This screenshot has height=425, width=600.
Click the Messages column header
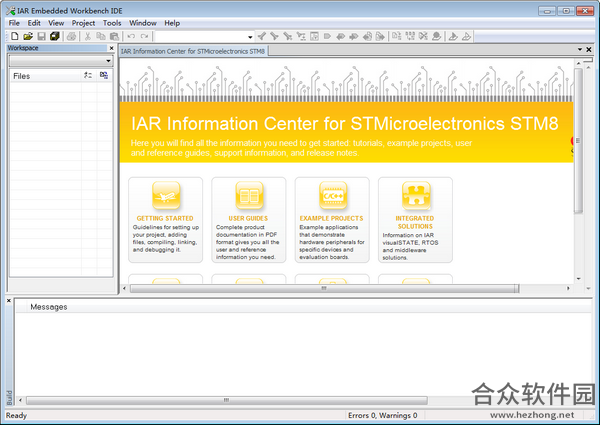pos(49,307)
